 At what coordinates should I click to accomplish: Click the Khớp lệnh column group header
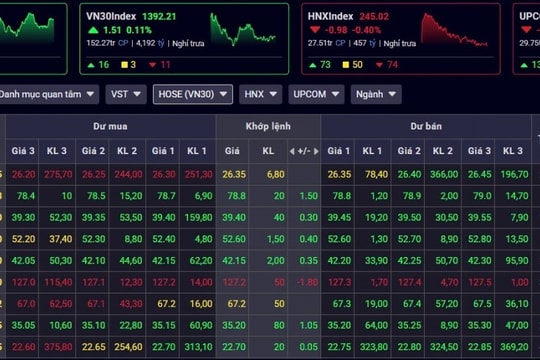point(268,126)
